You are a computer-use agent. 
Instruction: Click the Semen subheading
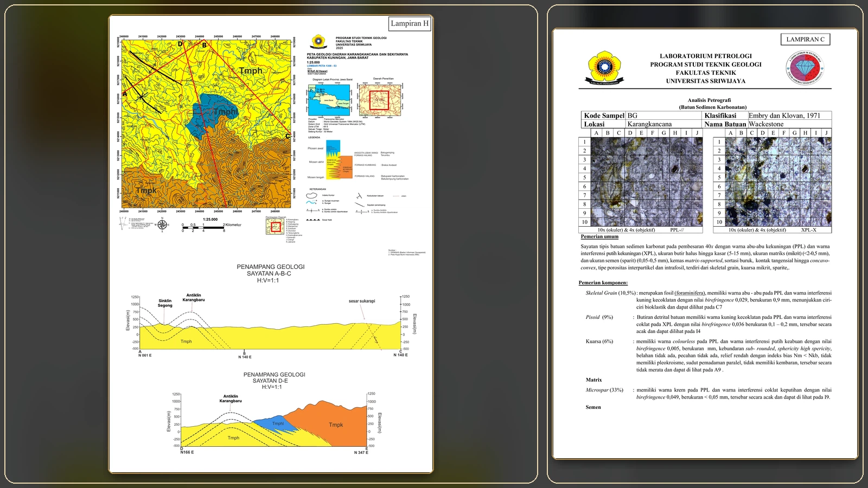point(593,407)
